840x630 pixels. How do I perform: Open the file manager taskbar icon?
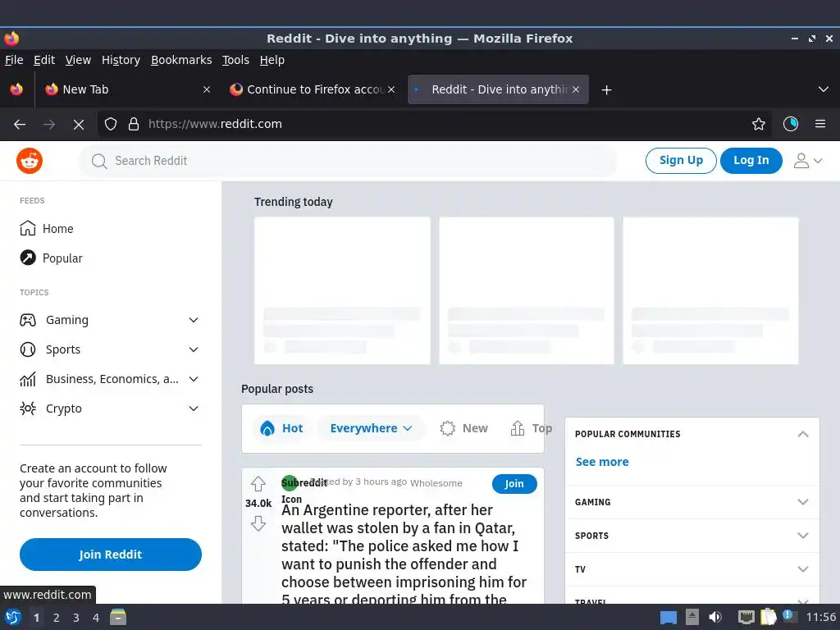(118, 617)
